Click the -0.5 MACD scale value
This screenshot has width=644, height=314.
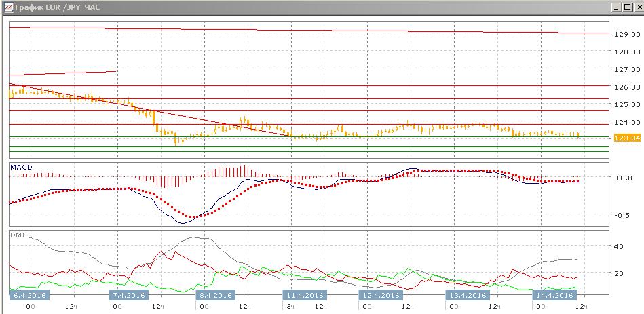(623, 215)
